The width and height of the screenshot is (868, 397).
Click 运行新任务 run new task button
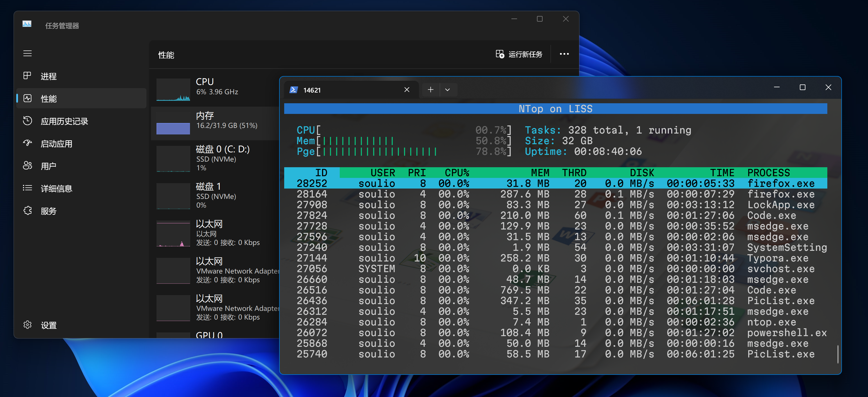tap(519, 54)
